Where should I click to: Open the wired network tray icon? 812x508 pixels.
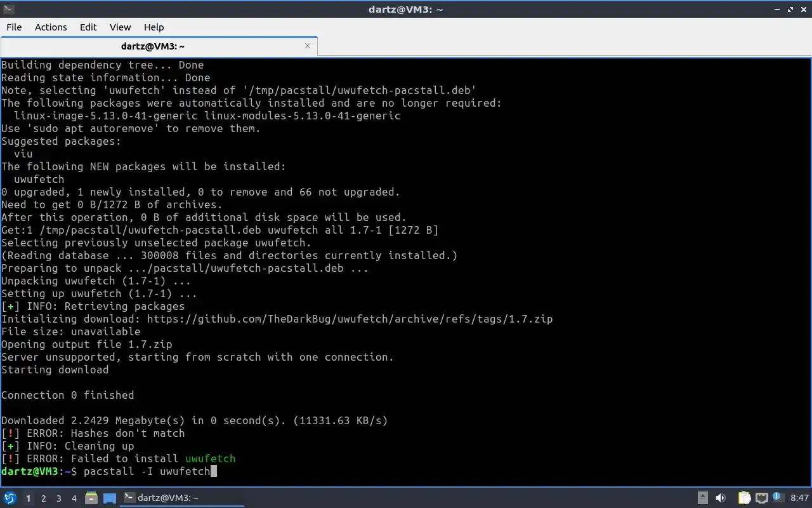761,498
